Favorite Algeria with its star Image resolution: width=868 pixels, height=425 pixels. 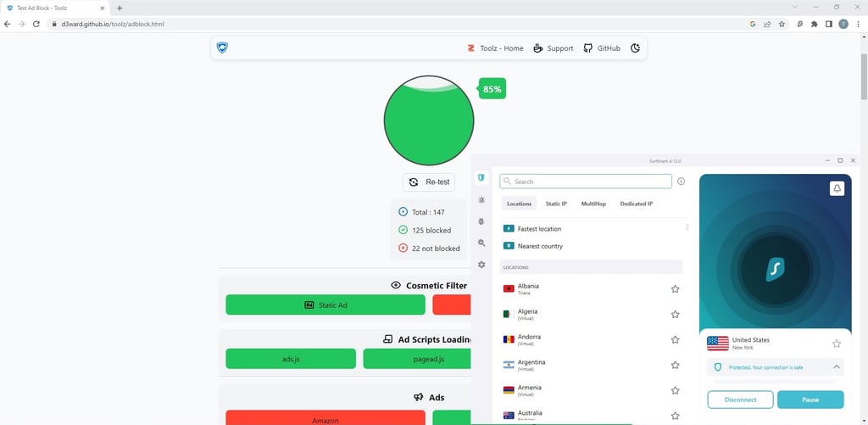click(x=675, y=314)
